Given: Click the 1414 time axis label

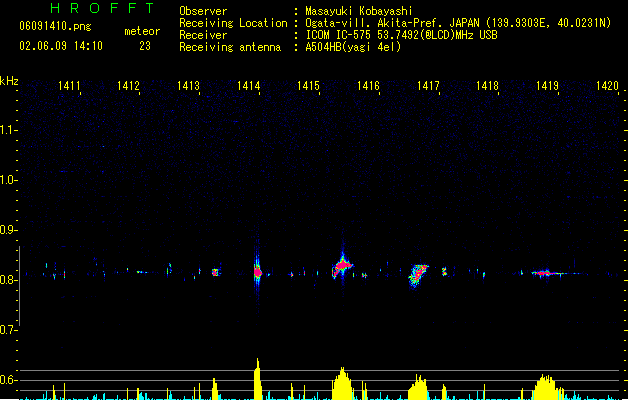Looking at the screenshot, I should point(248,86).
